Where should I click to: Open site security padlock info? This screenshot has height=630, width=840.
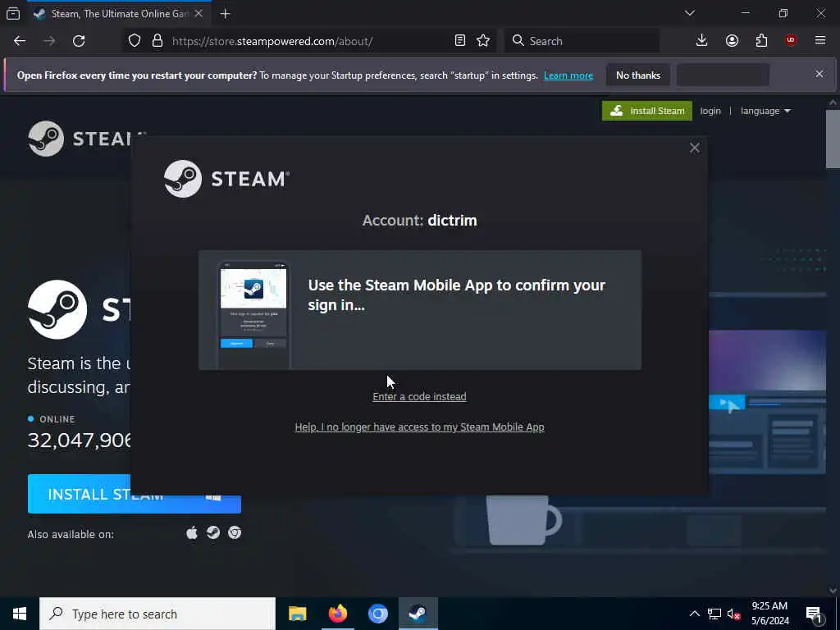click(157, 41)
